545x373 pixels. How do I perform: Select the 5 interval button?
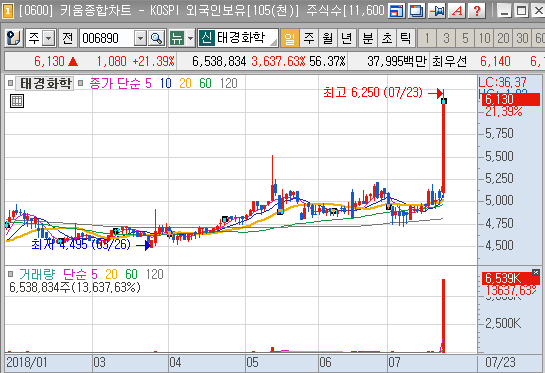pos(465,38)
